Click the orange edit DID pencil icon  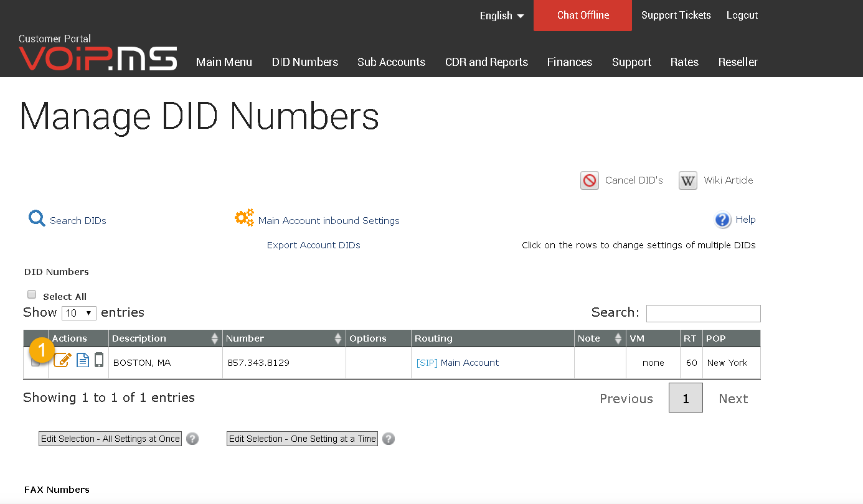coord(62,360)
